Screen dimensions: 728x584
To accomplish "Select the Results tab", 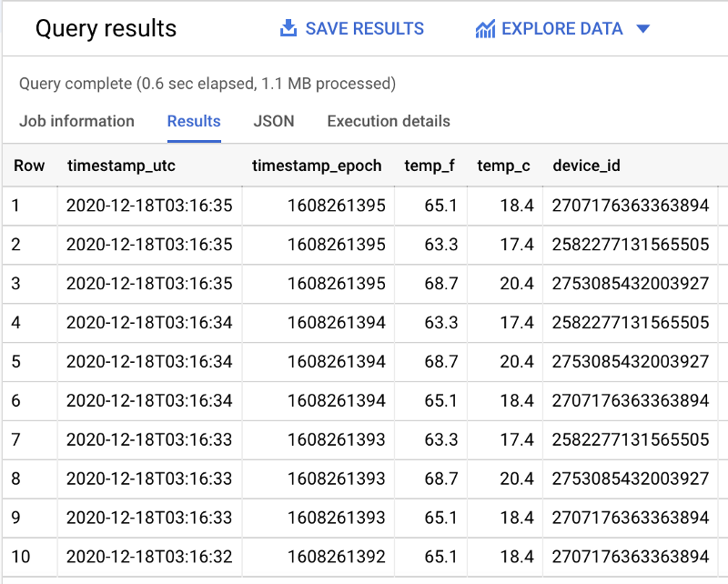I will click(x=194, y=121).
